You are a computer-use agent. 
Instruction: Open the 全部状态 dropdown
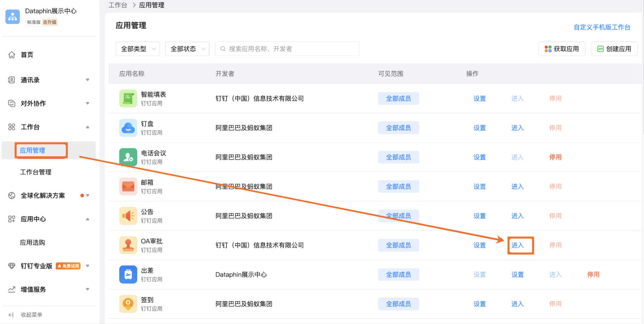(187, 49)
